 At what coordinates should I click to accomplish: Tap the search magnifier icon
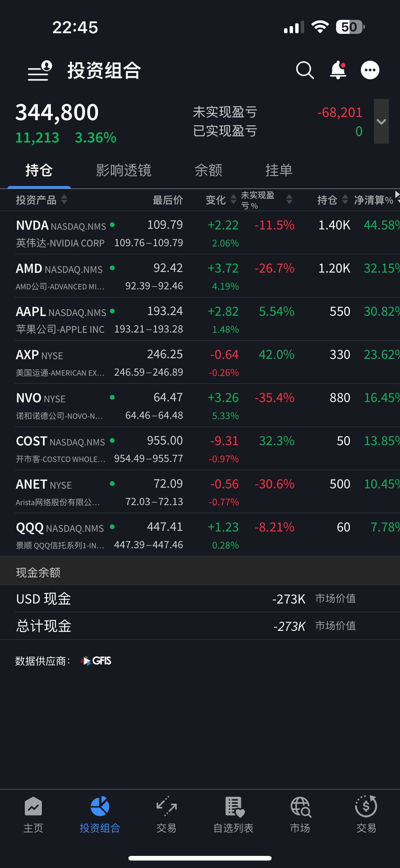coord(305,70)
